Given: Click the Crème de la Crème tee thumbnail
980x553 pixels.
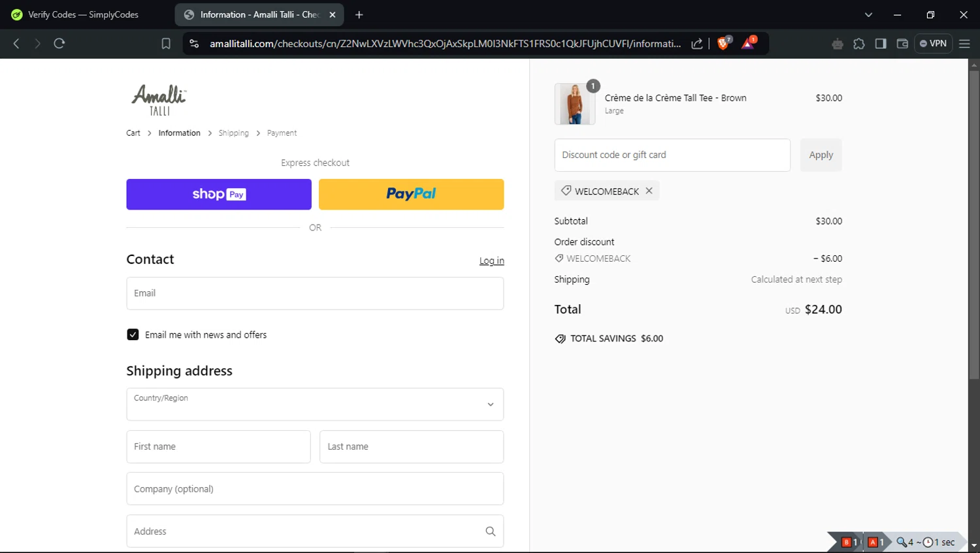Looking at the screenshot, I should pyautogui.click(x=575, y=104).
